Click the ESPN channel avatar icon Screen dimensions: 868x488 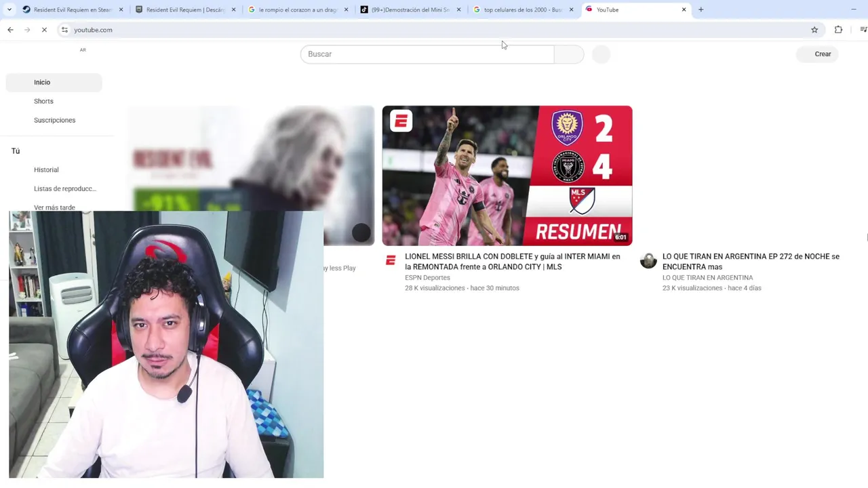(x=391, y=260)
